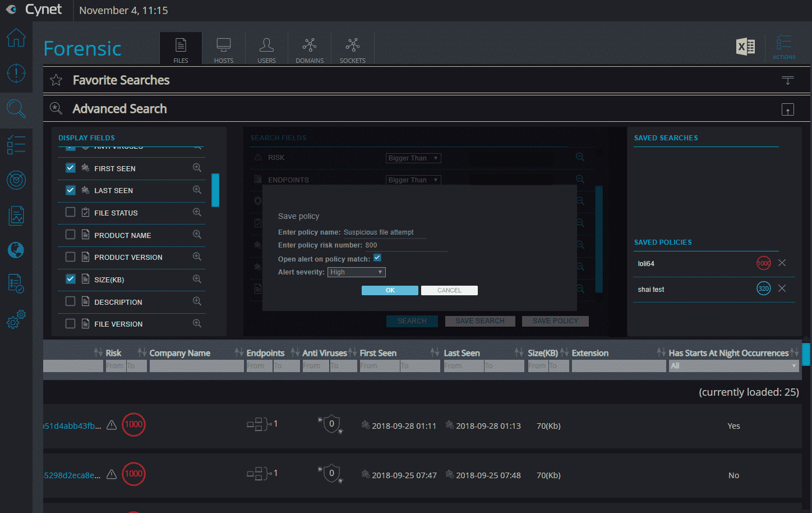Add FILE STATUS to search fields
Image resolution: width=812 pixels, height=513 pixels.
[x=197, y=212]
